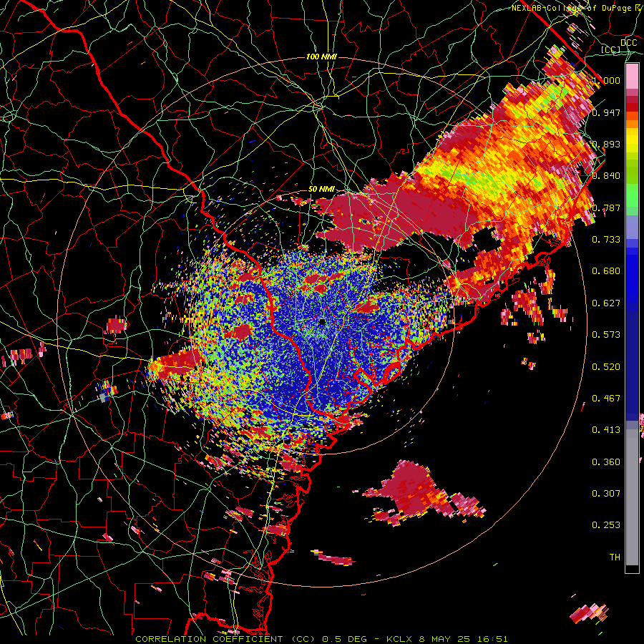Click the black KCLX radar site dot
Viewport: 644px width, 644px height.
(323, 321)
